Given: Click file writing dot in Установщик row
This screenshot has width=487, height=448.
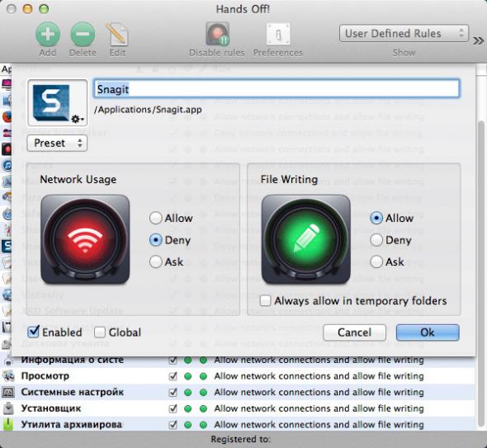Looking at the screenshot, I should coord(203,408).
